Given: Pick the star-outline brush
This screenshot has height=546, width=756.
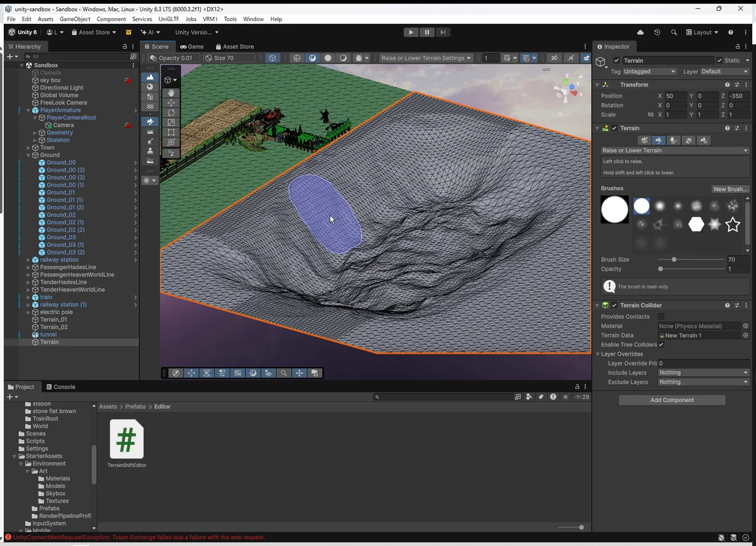Looking at the screenshot, I should tap(732, 224).
